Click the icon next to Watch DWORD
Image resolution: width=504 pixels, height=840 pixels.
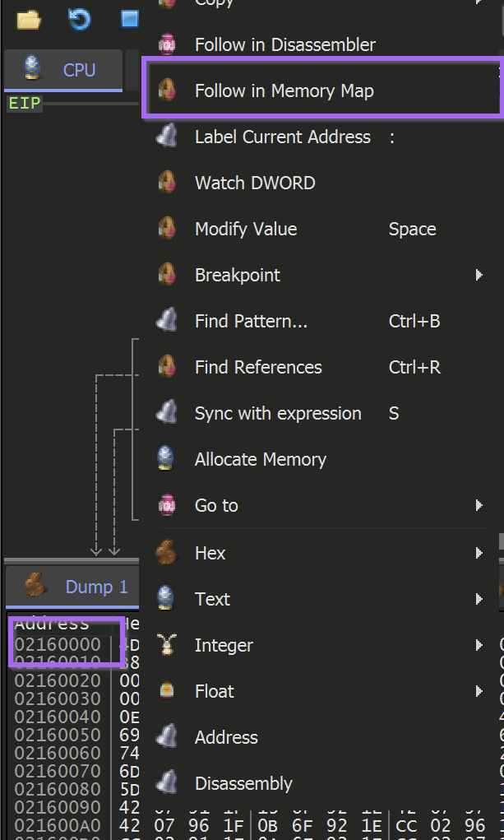[x=167, y=183]
